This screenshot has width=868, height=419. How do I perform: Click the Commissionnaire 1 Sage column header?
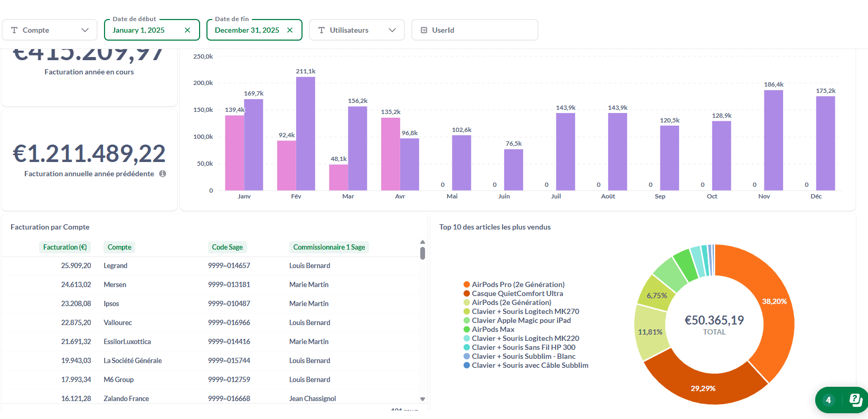pos(329,247)
